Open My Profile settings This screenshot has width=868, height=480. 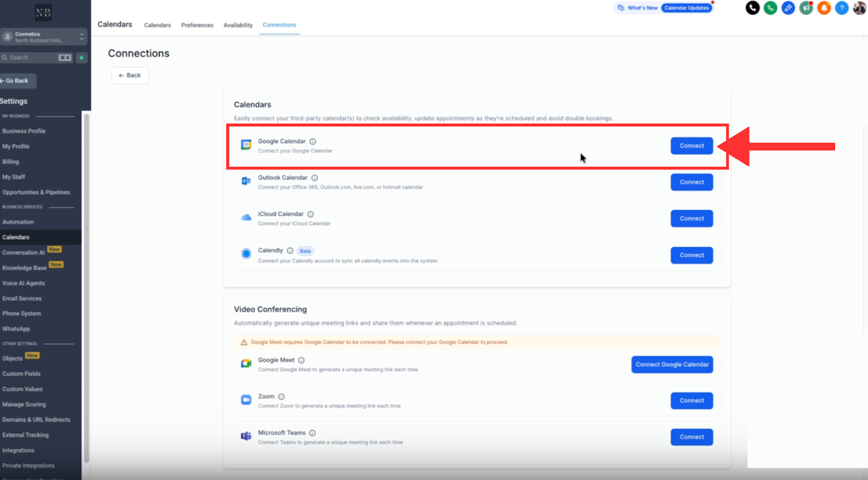(16, 146)
